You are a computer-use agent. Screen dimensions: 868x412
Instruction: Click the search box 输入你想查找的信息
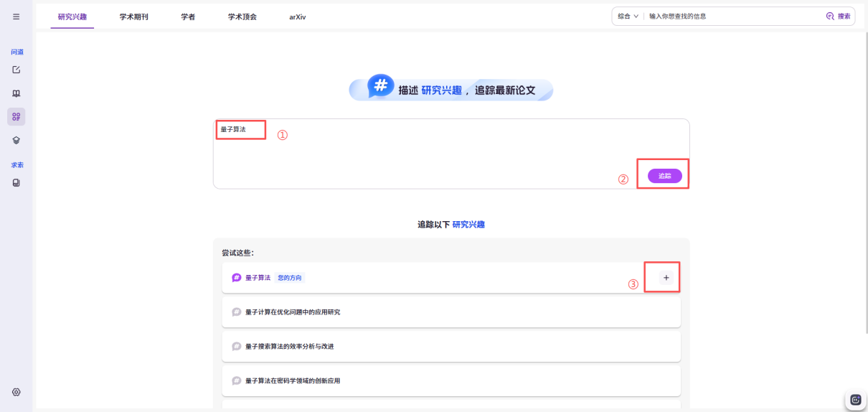tap(732, 16)
